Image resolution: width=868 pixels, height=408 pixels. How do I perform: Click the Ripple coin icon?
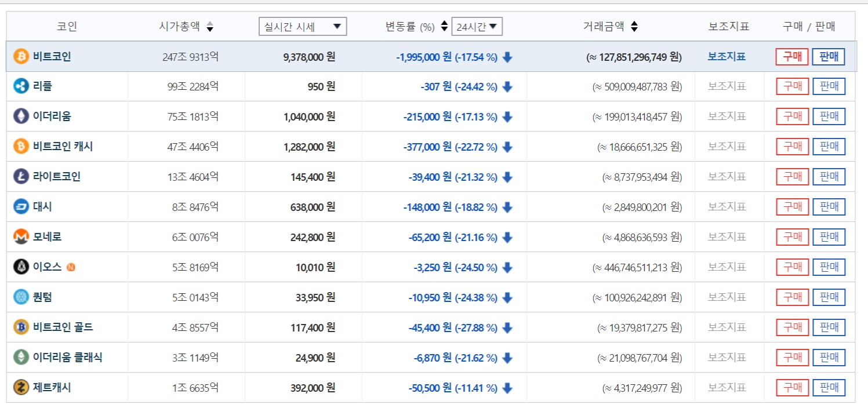coord(21,86)
